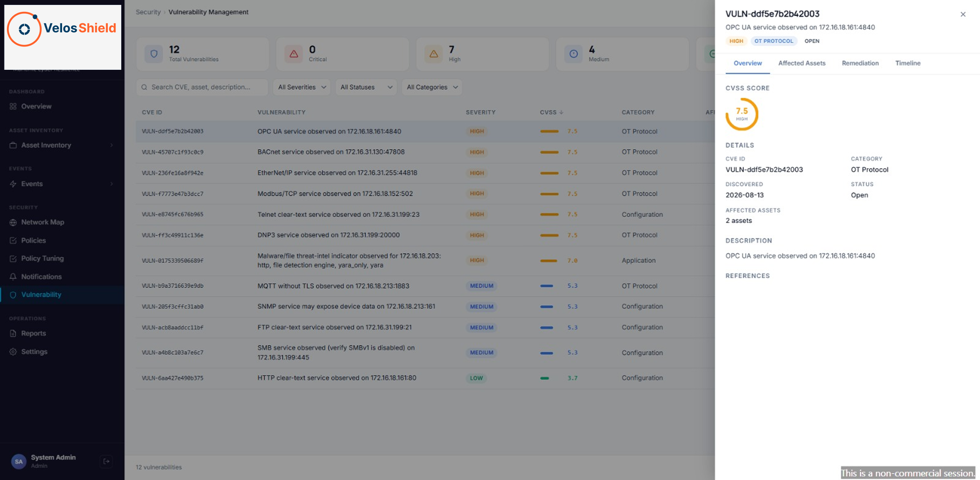Switch to the Affected Assets tab
The image size is (980, 480).
point(802,63)
